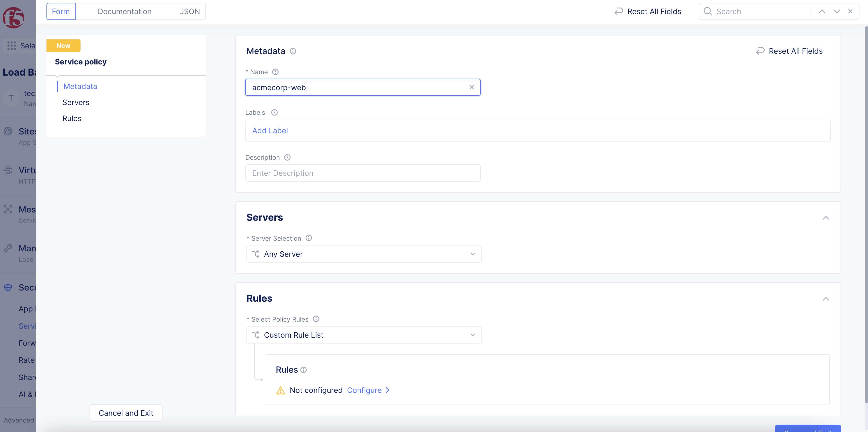Select the Sites globe icon in the sidebar

tap(7, 131)
